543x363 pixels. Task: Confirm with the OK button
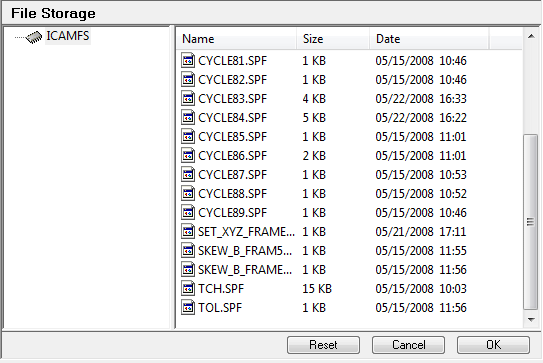pos(493,345)
